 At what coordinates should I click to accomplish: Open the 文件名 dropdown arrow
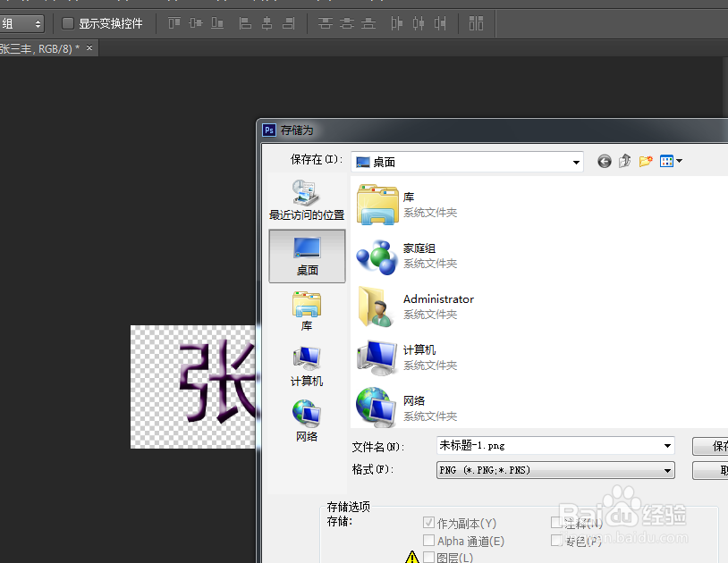[x=666, y=445]
